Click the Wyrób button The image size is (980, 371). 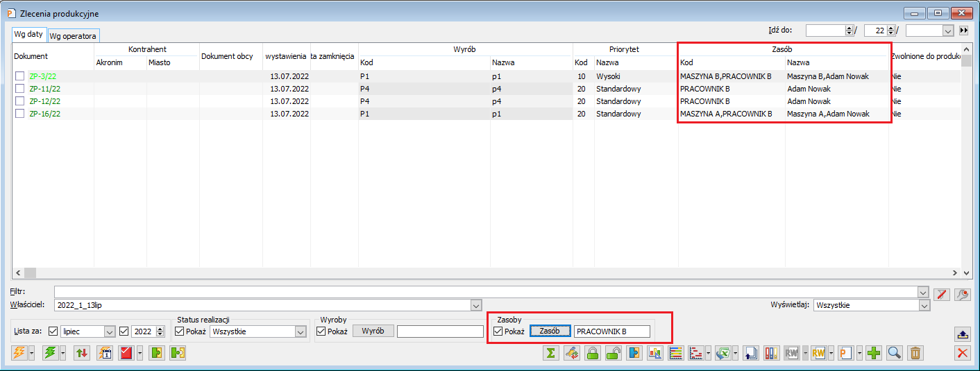point(373,331)
